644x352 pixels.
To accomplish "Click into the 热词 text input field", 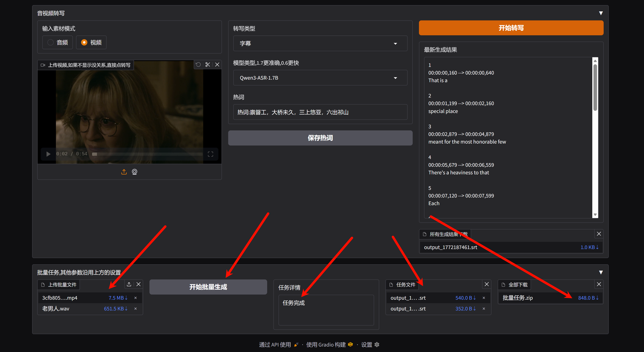I will [x=320, y=112].
